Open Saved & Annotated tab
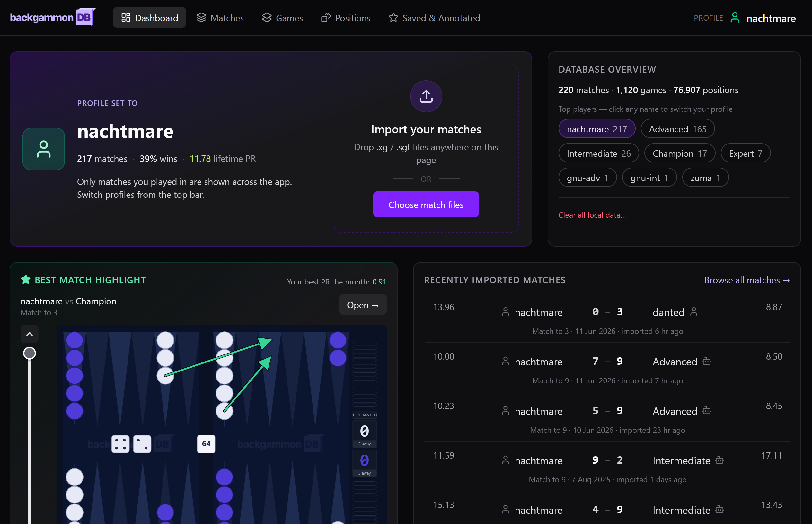 click(x=434, y=18)
